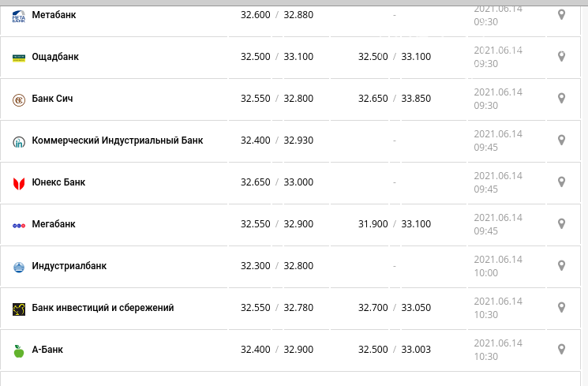This screenshot has height=386, width=588.
Task: Open the Метабанк bank link
Action: (x=54, y=15)
